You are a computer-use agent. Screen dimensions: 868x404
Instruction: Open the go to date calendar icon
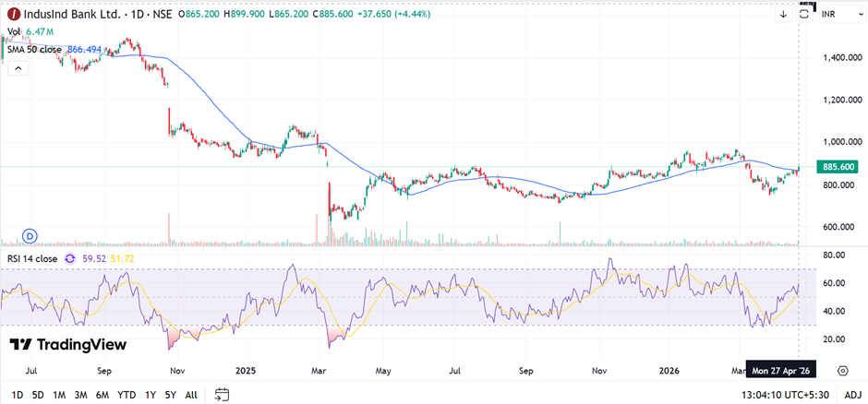pyautogui.click(x=222, y=395)
